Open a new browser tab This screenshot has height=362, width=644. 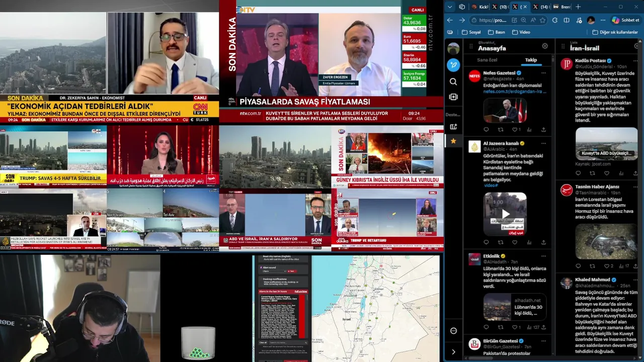tap(578, 7)
